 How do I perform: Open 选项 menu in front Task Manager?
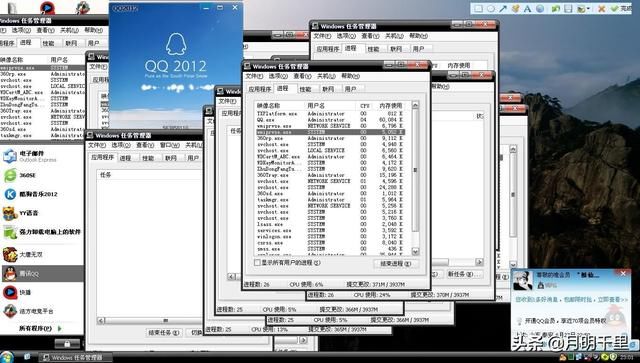pyautogui.click(x=278, y=76)
